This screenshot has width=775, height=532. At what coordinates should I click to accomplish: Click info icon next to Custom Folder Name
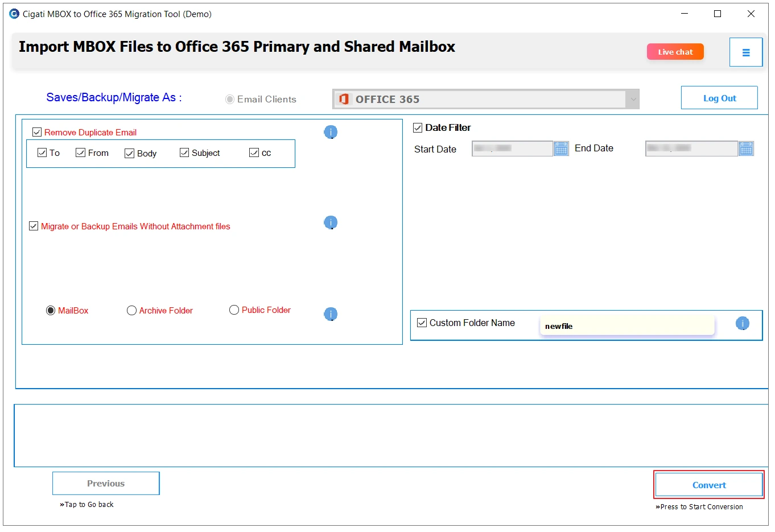[743, 324]
